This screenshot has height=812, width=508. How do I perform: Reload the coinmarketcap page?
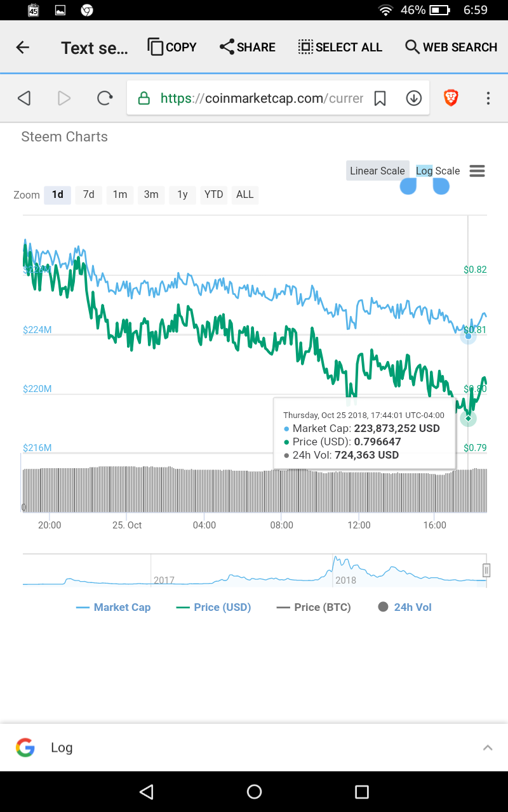105,98
